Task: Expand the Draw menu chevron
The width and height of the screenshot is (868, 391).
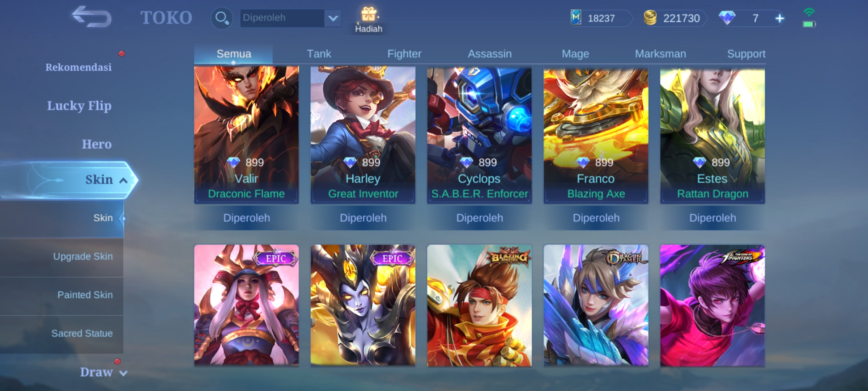Action: (x=123, y=373)
